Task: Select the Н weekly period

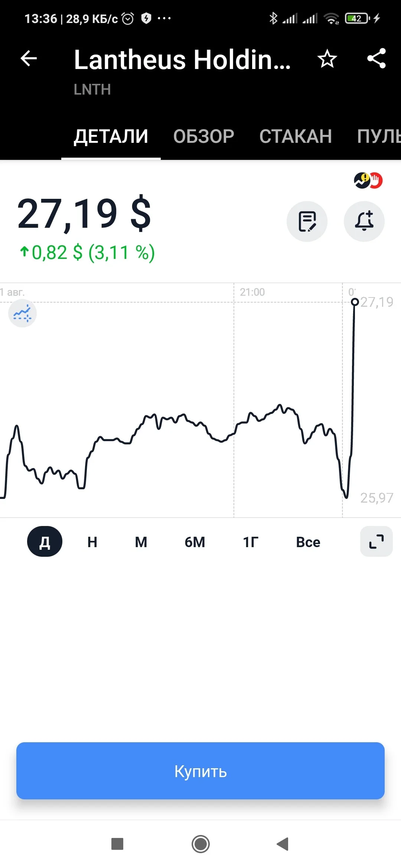Action: click(92, 542)
